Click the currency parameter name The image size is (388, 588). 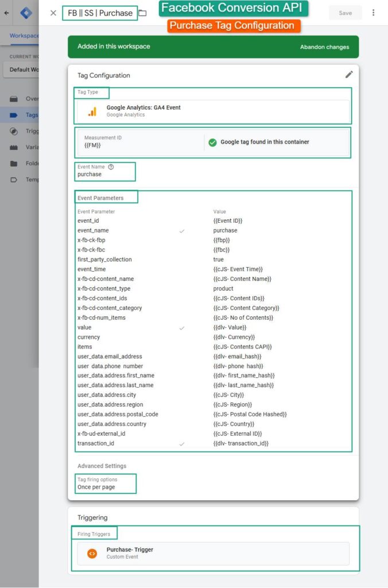click(x=88, y=337)
